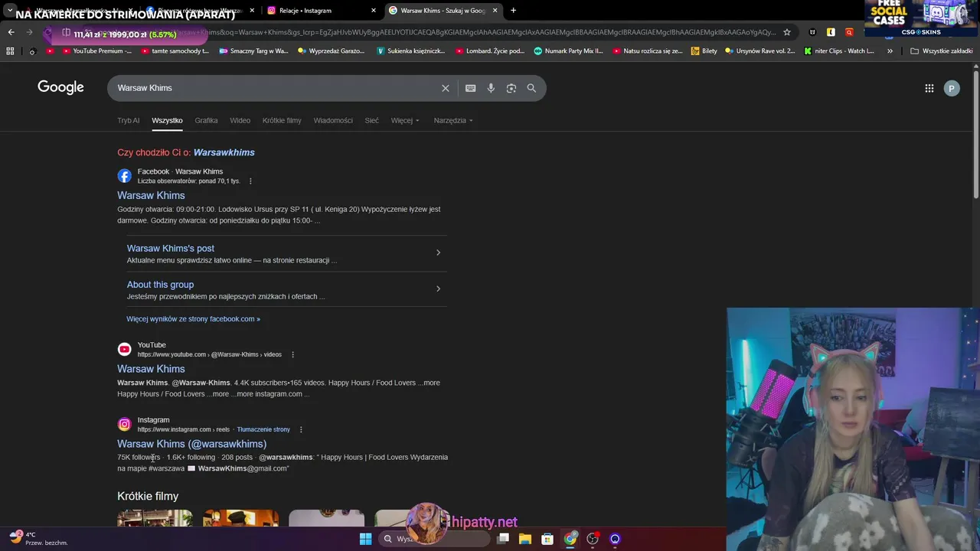Open the Wszystkie zakładki bookmarks folder
The width and height of the screenshot is (980, 551).
[x=941, y=51]
